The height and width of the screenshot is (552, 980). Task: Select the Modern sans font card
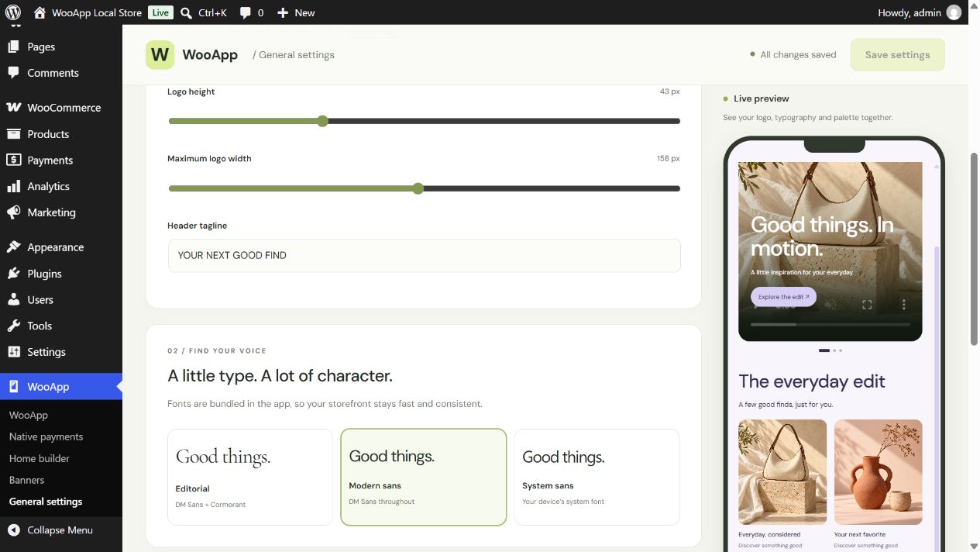point(424,478)
